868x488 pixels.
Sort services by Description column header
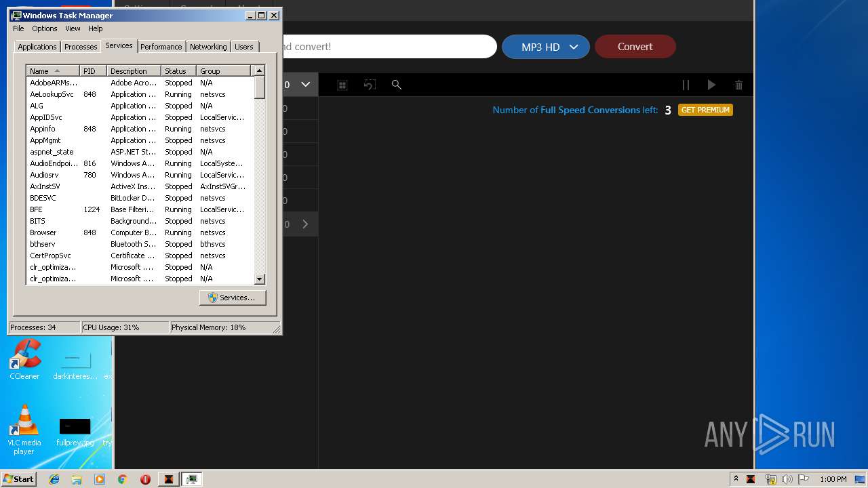pyautogui.click(x=134, y=70)
